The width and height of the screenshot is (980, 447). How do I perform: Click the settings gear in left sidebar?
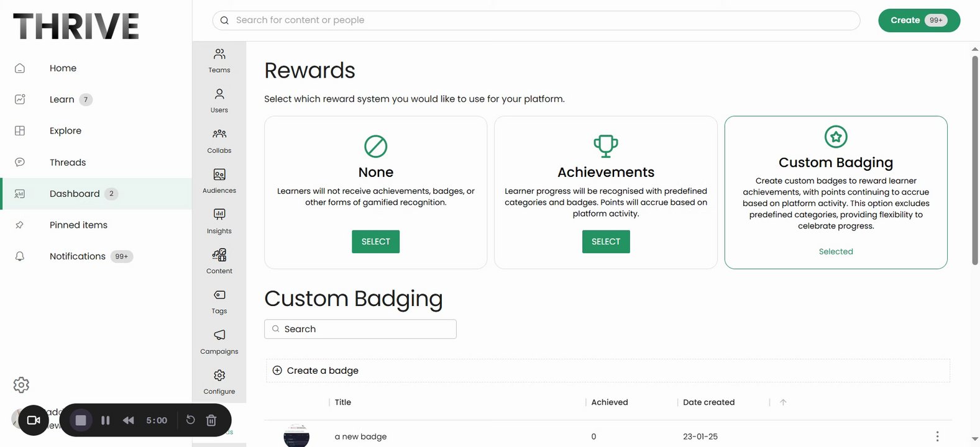coord(21,385)
